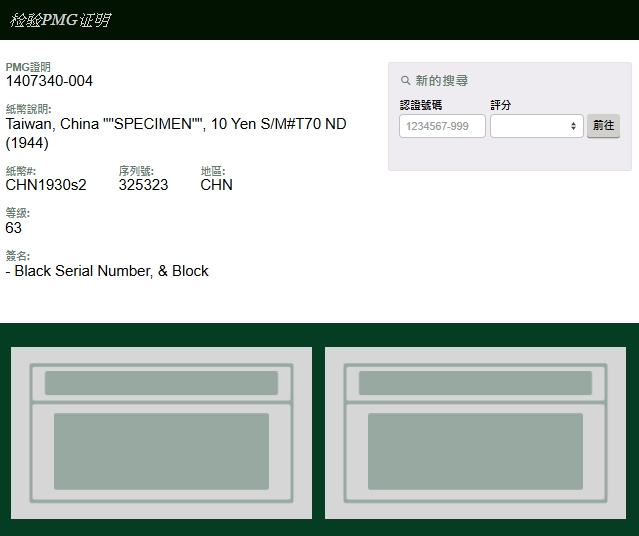This screenshot has height=536, width=639.
Task: Click the 認證號碼 field label
Action: tap(421, 105)
